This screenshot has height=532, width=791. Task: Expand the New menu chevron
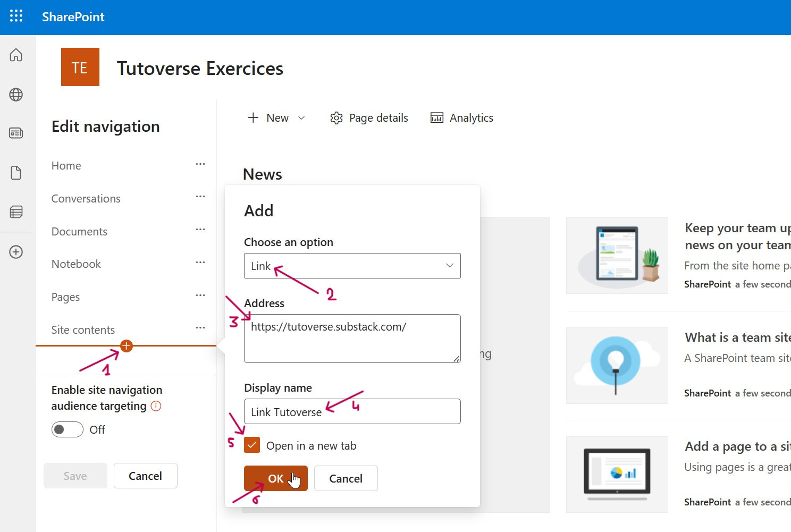click(x=301, y=118)
